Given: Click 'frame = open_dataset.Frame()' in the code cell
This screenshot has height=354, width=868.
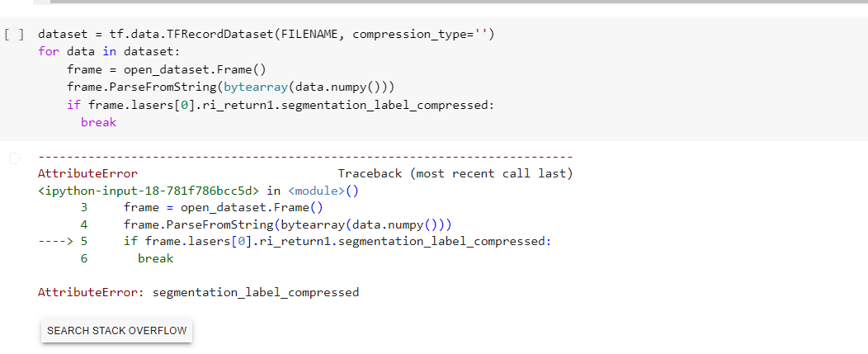Looking at the screenshot, I should (167, 69).
